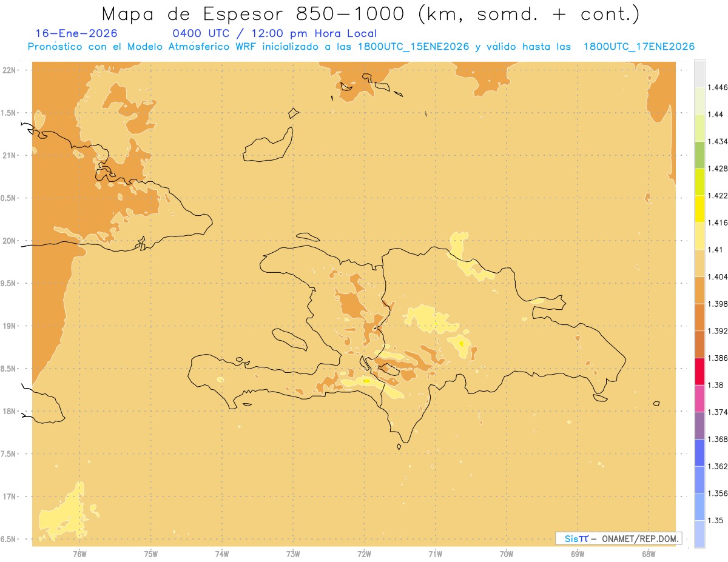The width and height of the screenshot is (728, 562).
Task: Click the colorbar value 1.374
Action: click(719, 412)
